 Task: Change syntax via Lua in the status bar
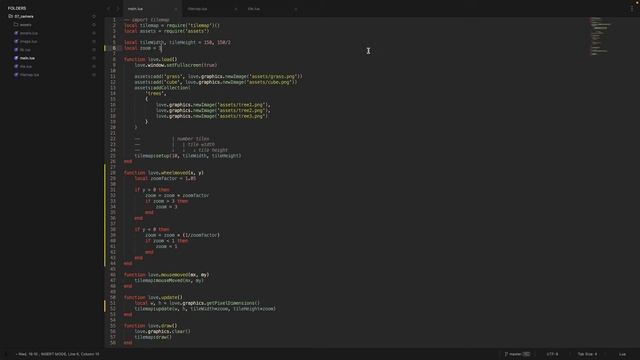click(622, 354)
